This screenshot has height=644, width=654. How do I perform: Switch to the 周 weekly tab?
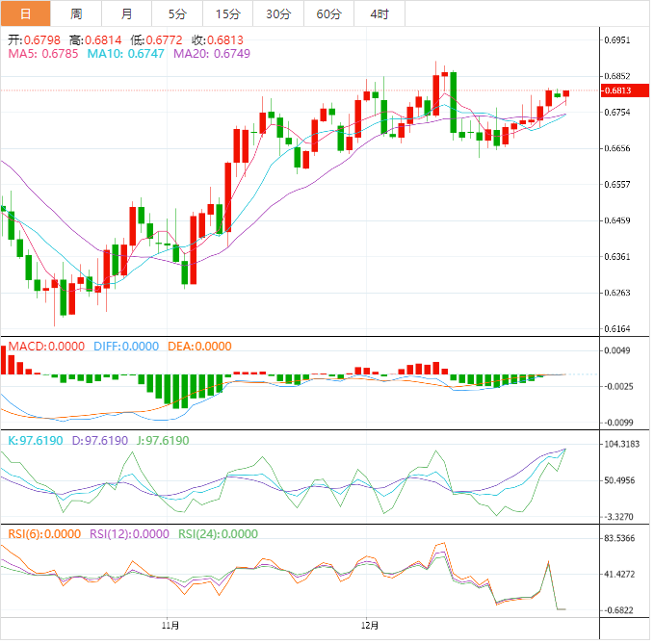[x=76, y=13]
